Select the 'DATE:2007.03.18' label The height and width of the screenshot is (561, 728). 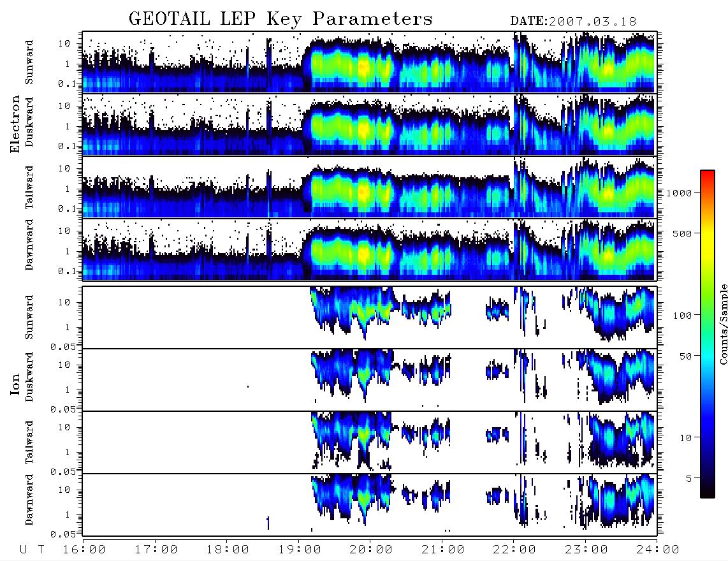click(x=573, y=22)
